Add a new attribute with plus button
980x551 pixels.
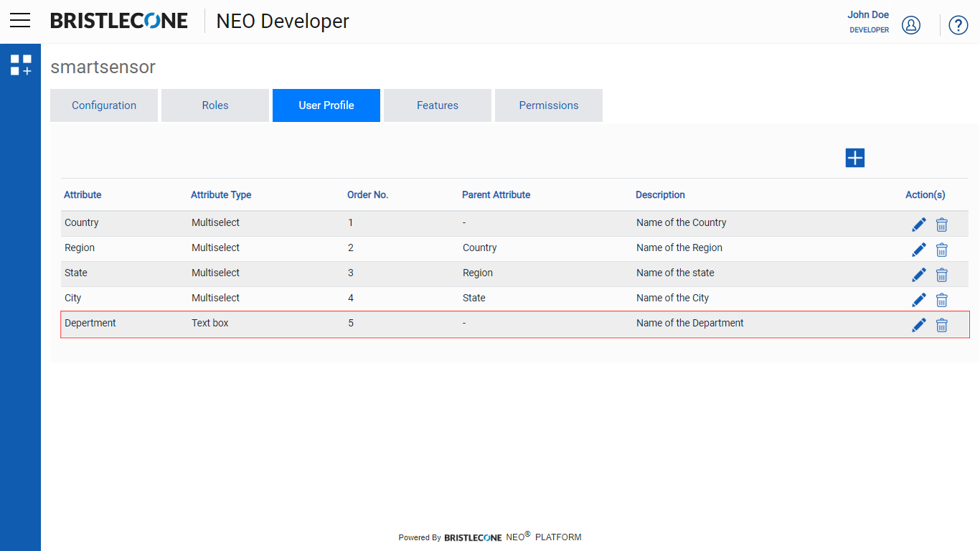[x=855, y=158]
